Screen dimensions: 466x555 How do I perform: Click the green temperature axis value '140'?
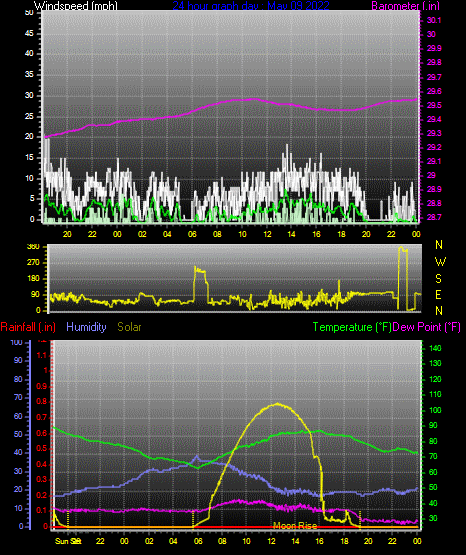pyautogui.click(x=435, y=348)
